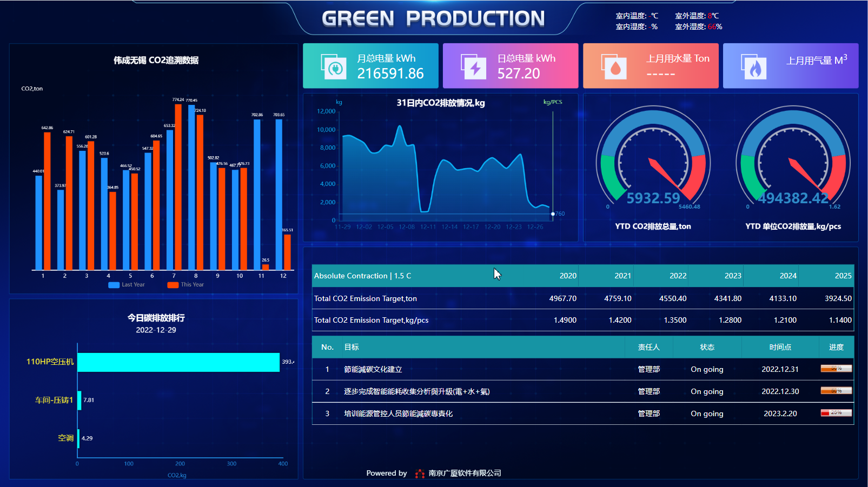Screen dimensions: 868x487
Task: Click the water usage droplet icon
Action: (x=614, y=67)
